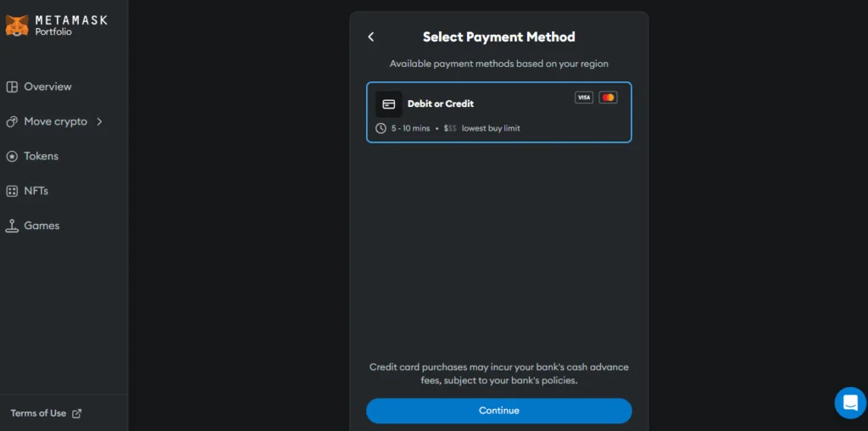Click the MetaMask fox logo
868x431 pixels.
point(17,25)
